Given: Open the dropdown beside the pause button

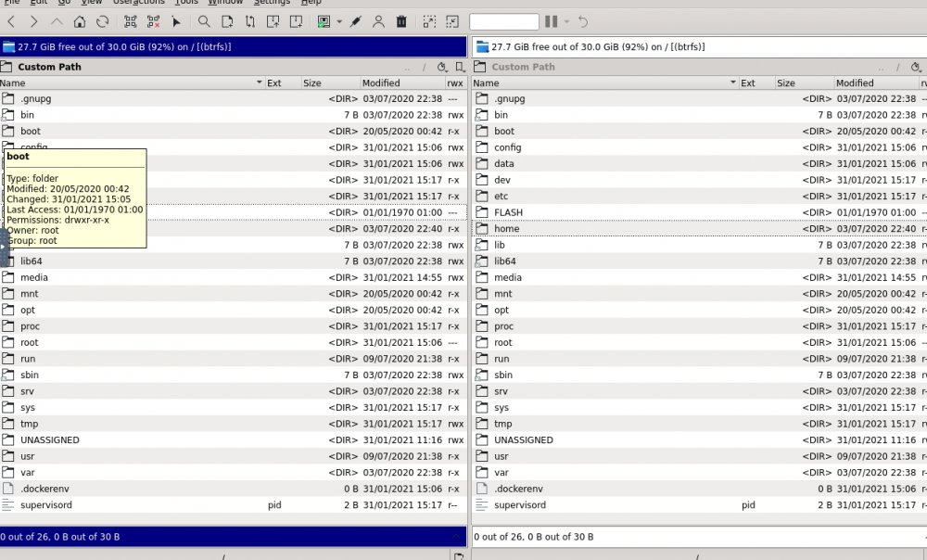Looking at the screenshot, I should [566, 22].
